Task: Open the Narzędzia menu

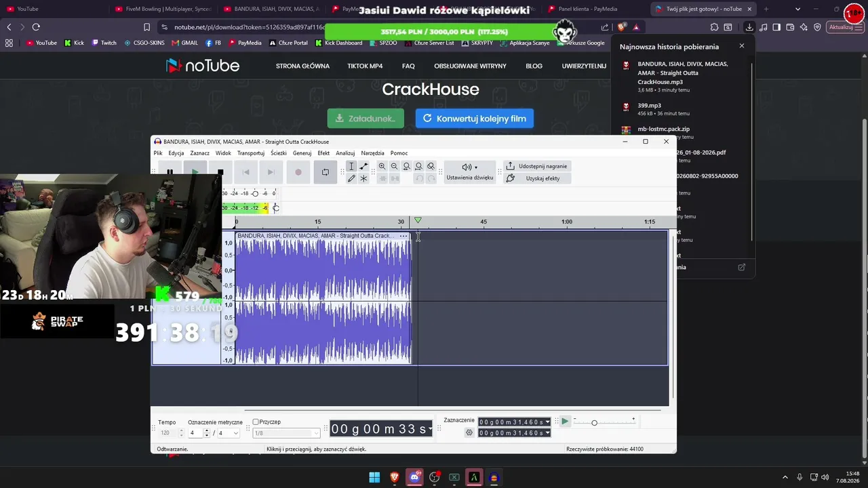Action: pyautogui.click(x=373, y=153)
